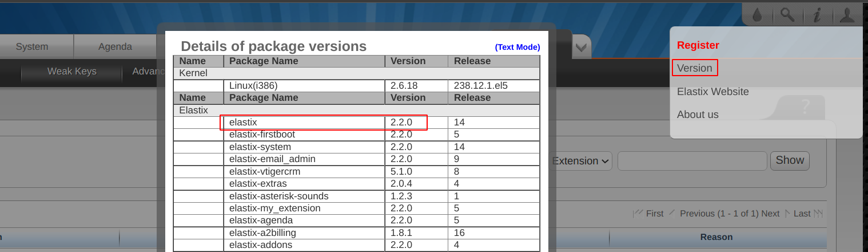Viewport: 868px width, 252px height.
Task: Click elastix-my_extension package name
Action: (x=275, y=208)
